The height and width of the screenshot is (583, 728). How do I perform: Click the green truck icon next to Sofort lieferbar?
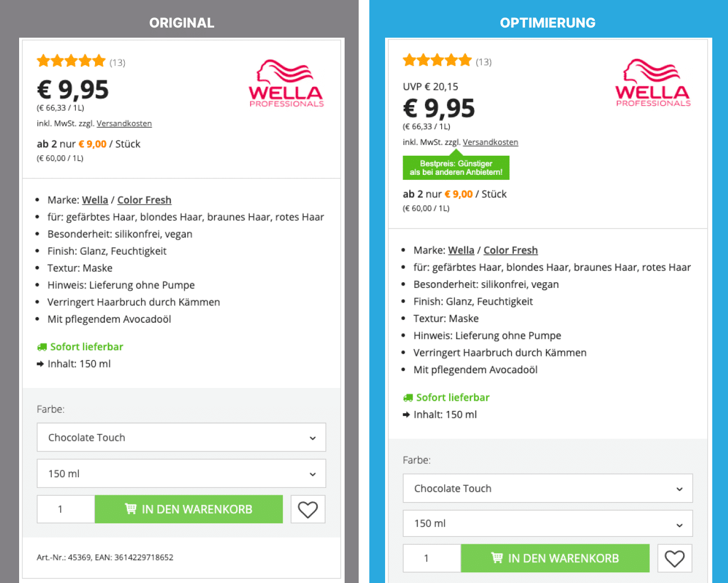42,346
